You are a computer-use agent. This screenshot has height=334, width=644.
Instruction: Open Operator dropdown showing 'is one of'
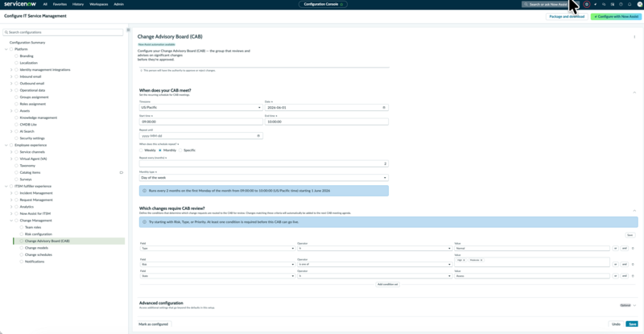[374, 264]
